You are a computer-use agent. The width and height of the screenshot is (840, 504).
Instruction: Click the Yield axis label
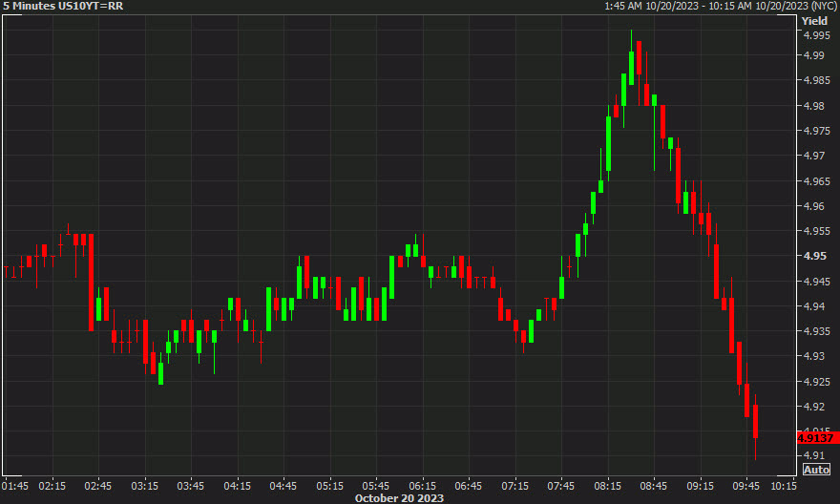[814, 21]
